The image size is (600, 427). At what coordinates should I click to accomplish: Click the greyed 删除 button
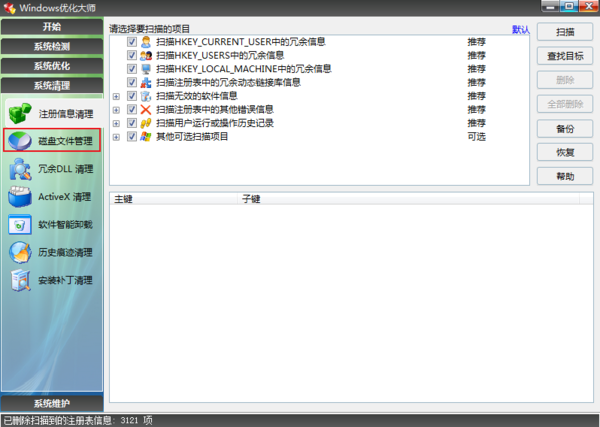[565, 80]
